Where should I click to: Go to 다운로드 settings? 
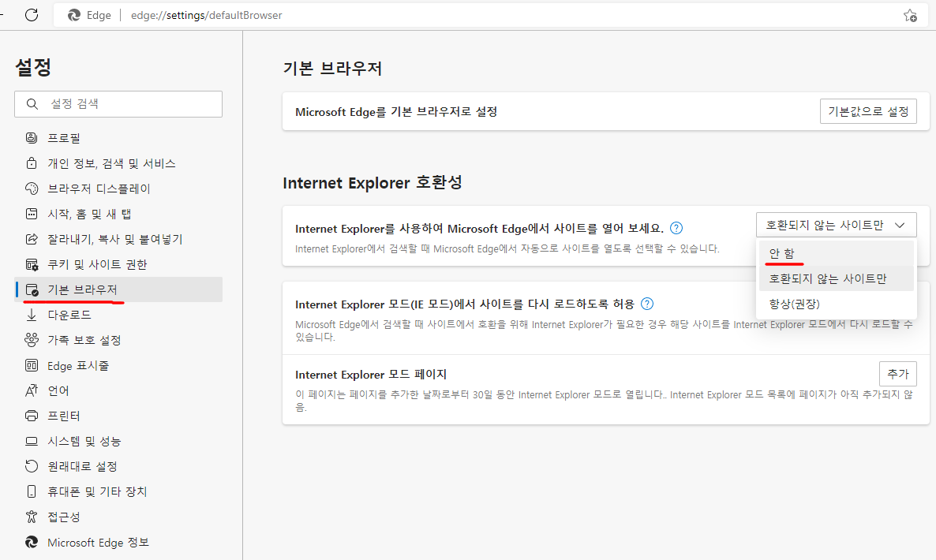[118, 315]
